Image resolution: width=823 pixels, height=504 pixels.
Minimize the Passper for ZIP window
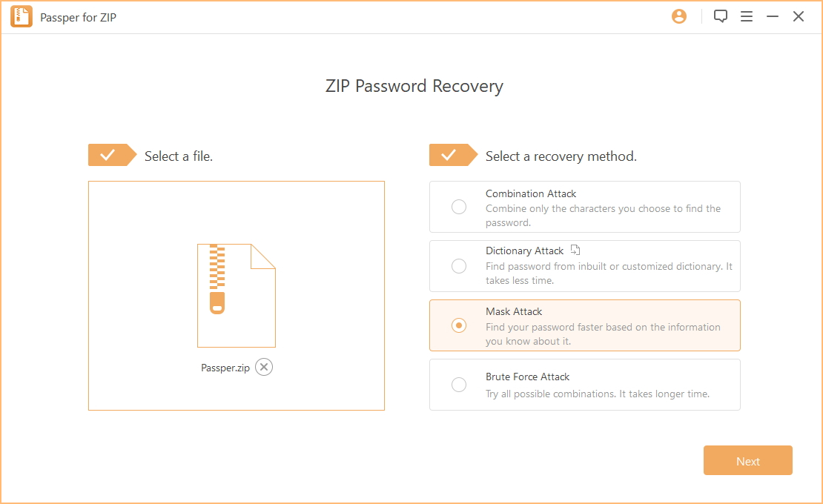(772, 17)
